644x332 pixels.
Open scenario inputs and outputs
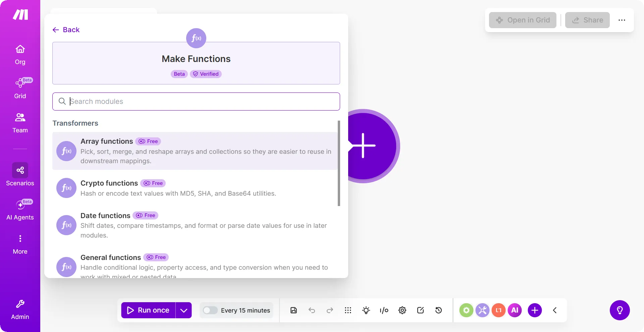point(384,310)
